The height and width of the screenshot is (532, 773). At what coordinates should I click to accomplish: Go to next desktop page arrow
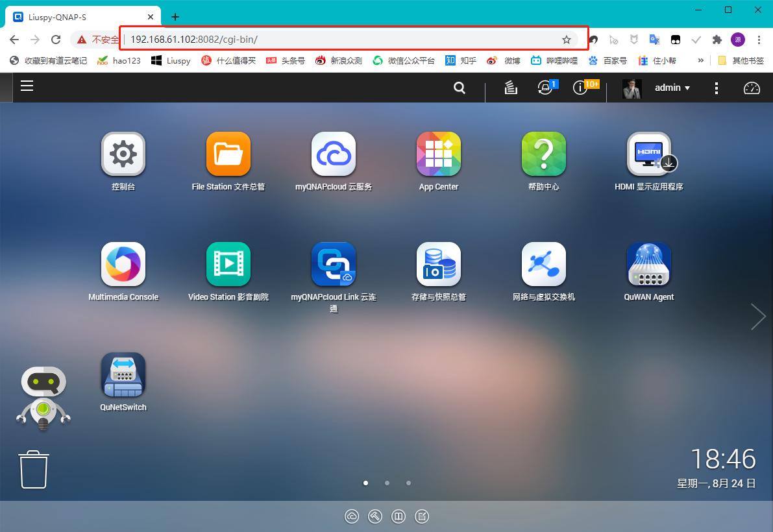(x=758, y=316)
